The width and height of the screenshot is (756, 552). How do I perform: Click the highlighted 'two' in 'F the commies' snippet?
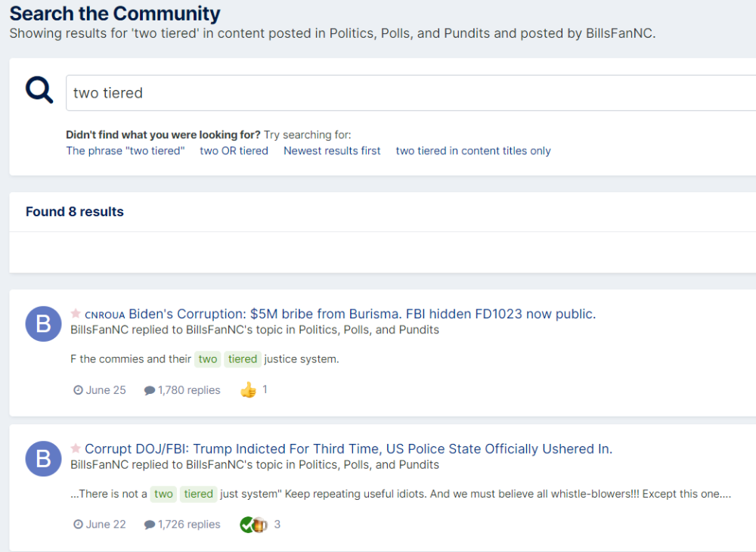tap(208, 359)
